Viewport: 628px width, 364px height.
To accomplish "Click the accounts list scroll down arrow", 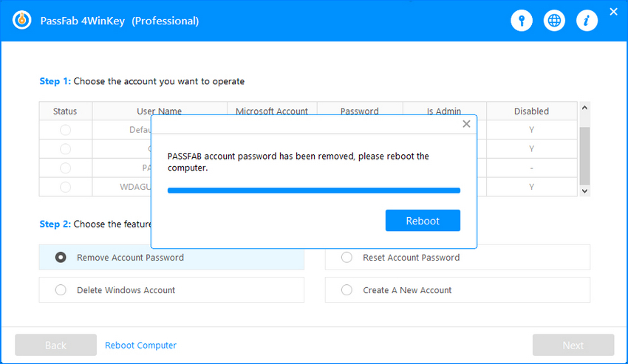I will tap(584, 191).
